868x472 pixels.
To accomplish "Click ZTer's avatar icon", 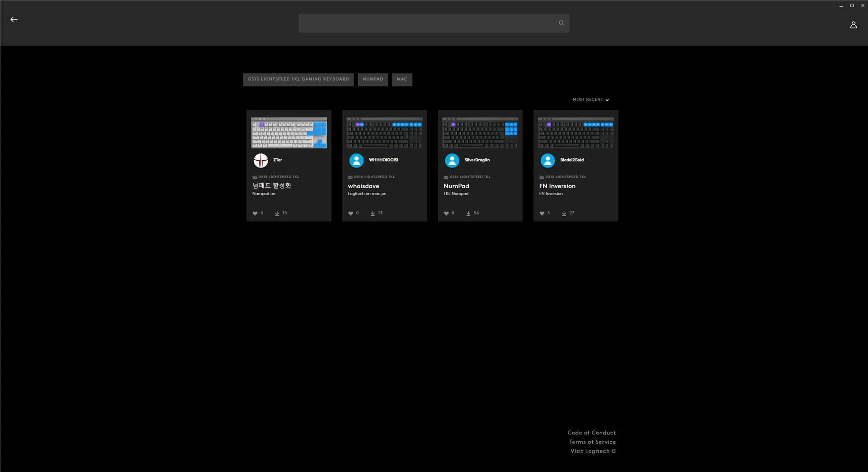I will point(261,160).
